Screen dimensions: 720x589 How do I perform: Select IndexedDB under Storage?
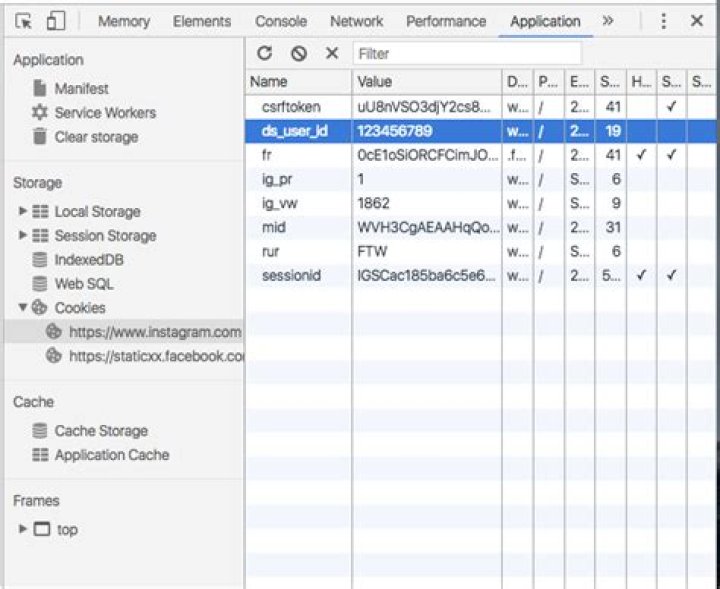click(x=89, y=260)
